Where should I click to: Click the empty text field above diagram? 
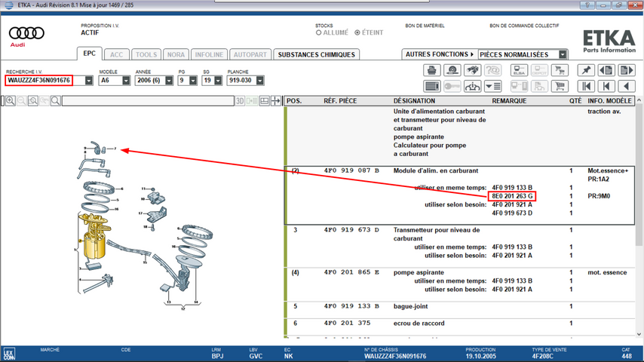(148, 100)
